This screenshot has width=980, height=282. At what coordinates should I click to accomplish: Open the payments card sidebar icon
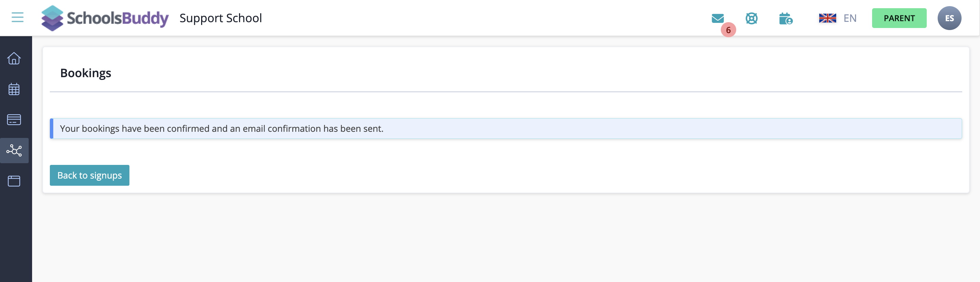click(14, 119)
